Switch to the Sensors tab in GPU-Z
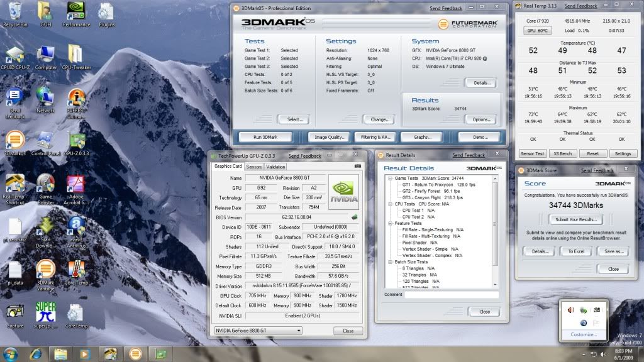644x362 pixels. click(254, 167)
